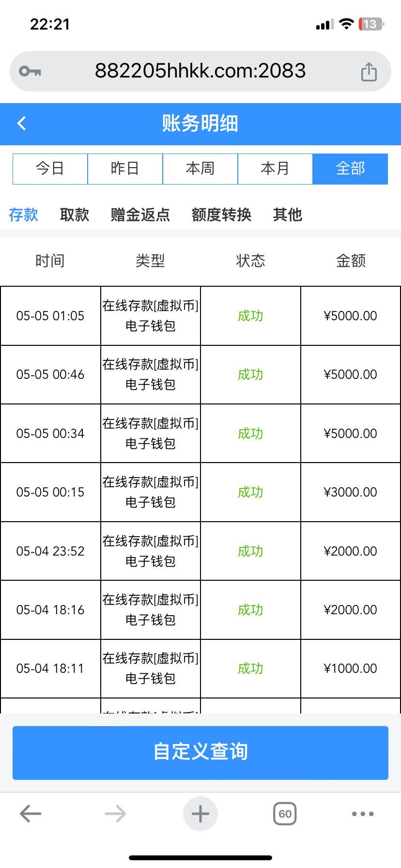The width and height of the screenshot is (401, 868).
Task: Select the 今日 date filter
Action: point(50,169)
